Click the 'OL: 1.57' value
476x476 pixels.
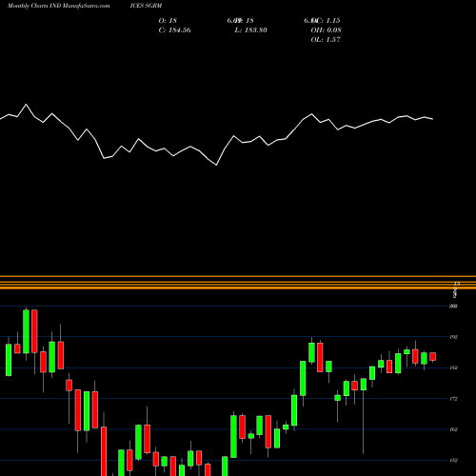(x=326, y=39)
